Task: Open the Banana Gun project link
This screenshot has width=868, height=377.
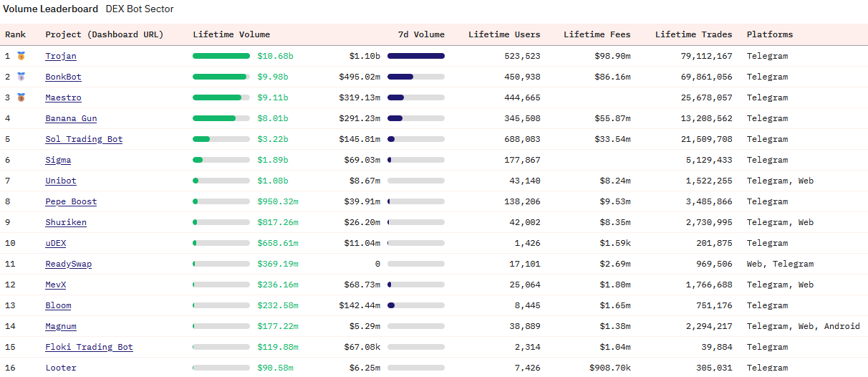Action: click(x=71, y=118)
